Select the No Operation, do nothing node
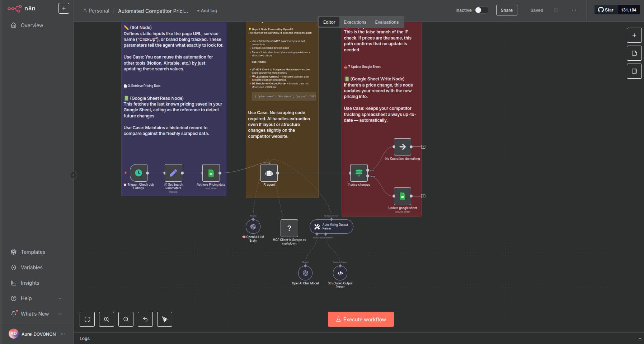Screen dimensions: 644x344 (403, 147)
